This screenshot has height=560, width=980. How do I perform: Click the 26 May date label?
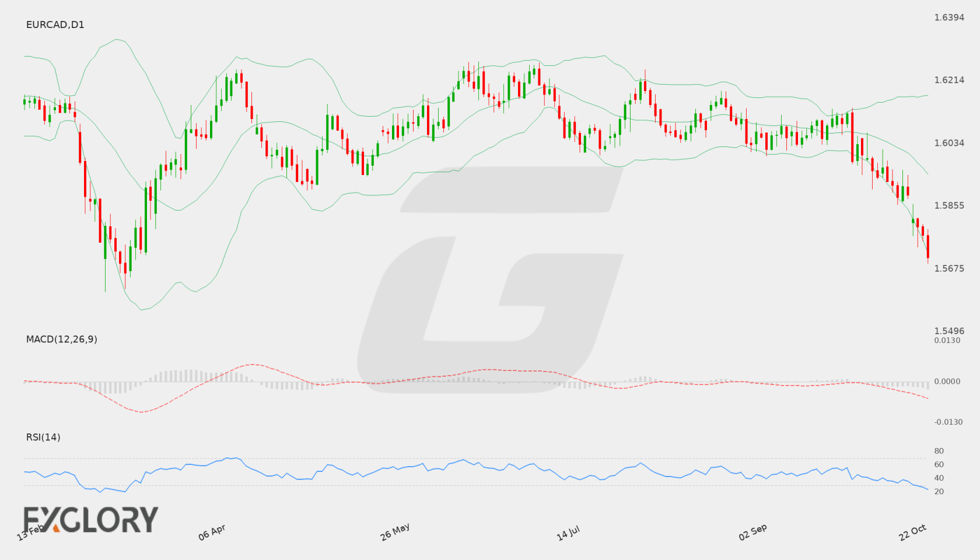click(x=395, y=532)
